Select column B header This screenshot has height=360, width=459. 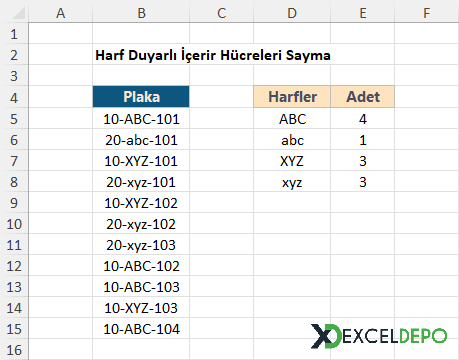click(141, 13)
